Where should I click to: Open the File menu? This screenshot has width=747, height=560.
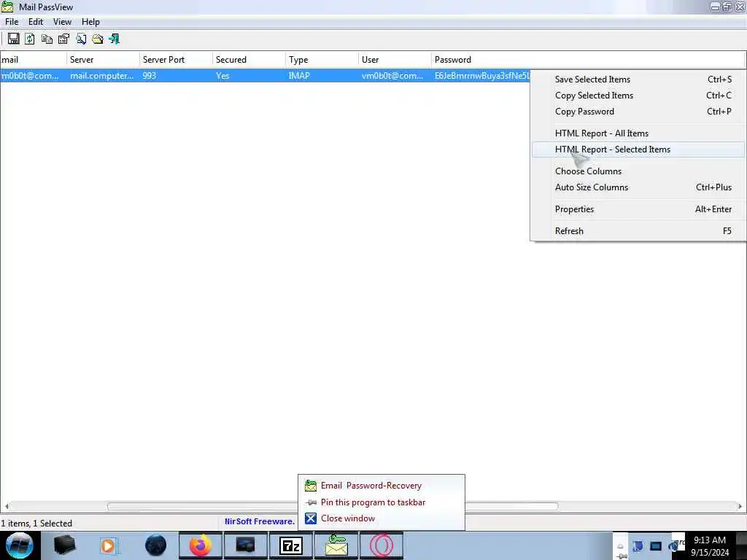pyautogui.click(x=12, y=22)
